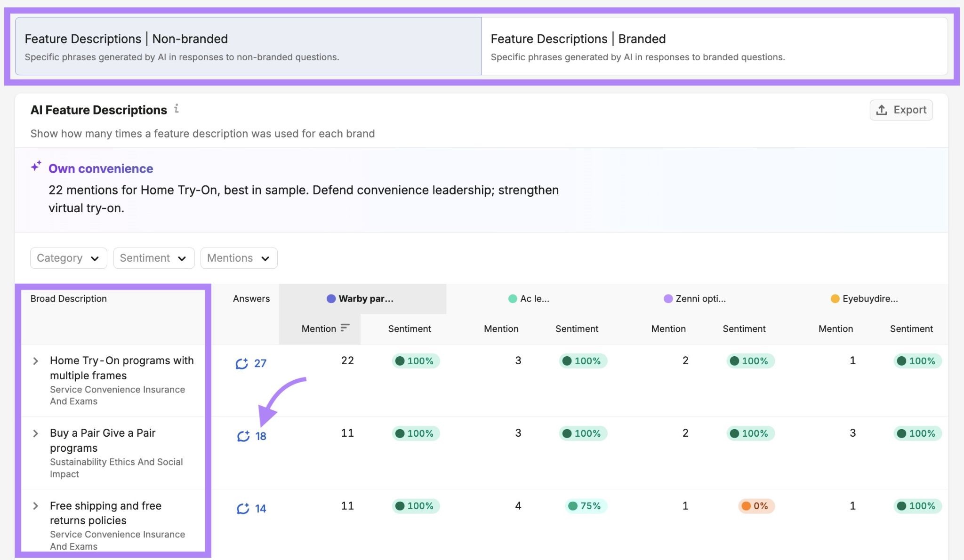Click the orange 0% sentiment badge
The width and height of the screenshot is (964, 560).
(756, 506)
